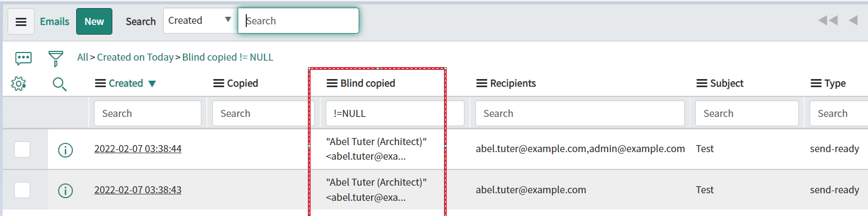The image size is (868, 216).
Task: Preview record info for 03:38:44 row
Action: 65,150
